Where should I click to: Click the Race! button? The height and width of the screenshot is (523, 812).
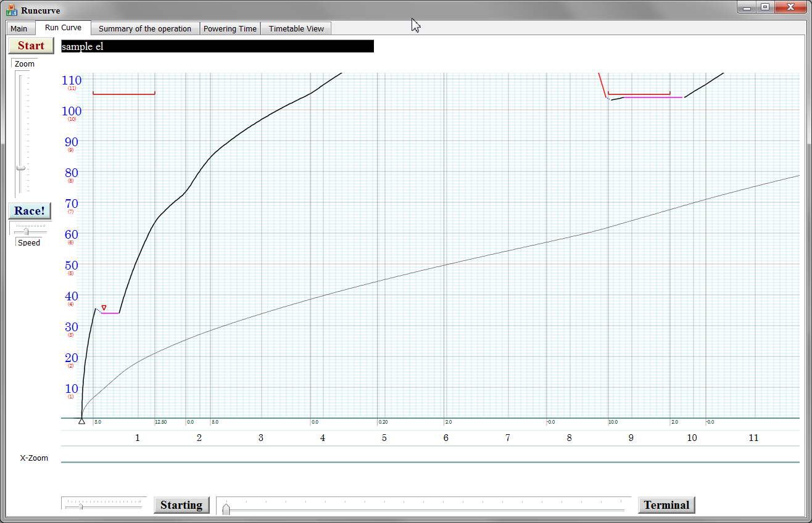coord(30,211)
